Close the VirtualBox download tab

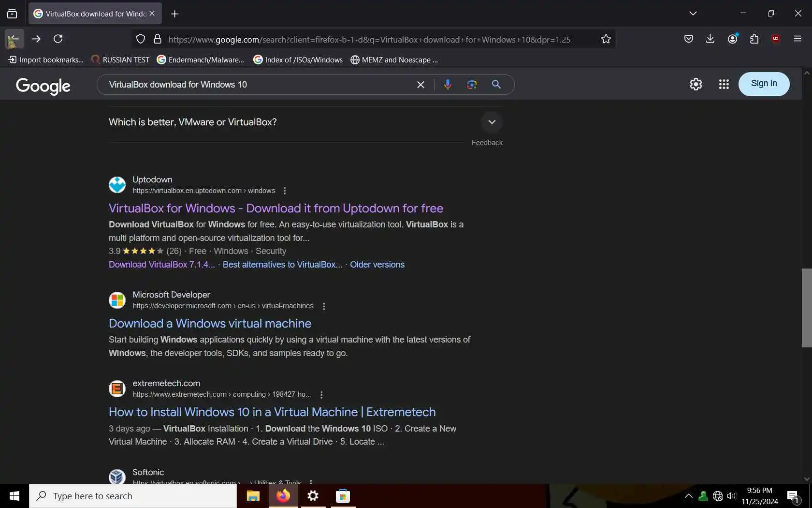[x=152, y=14]
